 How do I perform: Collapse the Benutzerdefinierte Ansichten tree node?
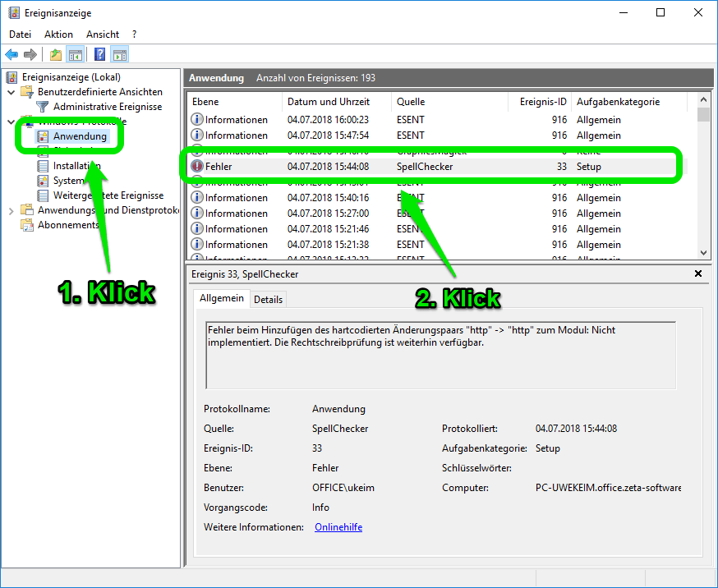click(x=11, y=92)
